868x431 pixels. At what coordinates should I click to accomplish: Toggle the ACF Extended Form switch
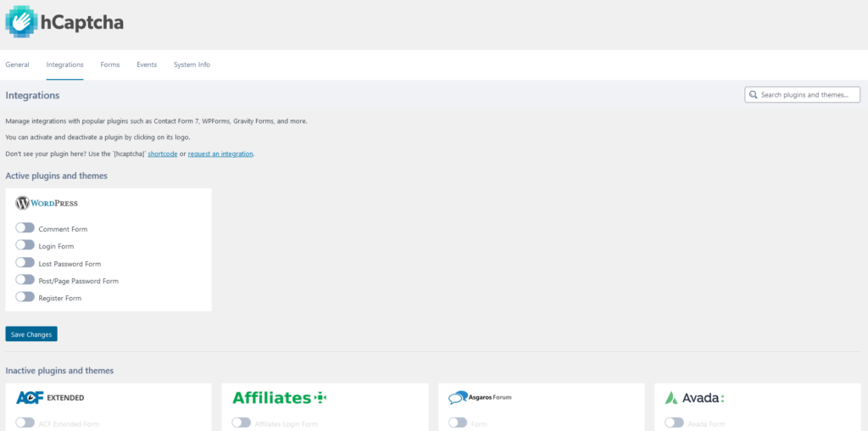[x=25, y=423]
